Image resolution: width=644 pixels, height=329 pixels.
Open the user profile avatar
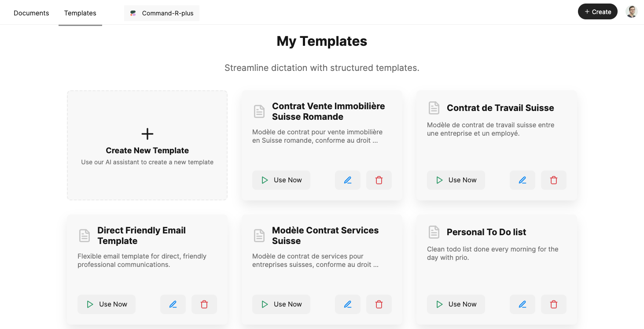pos(631,12)
